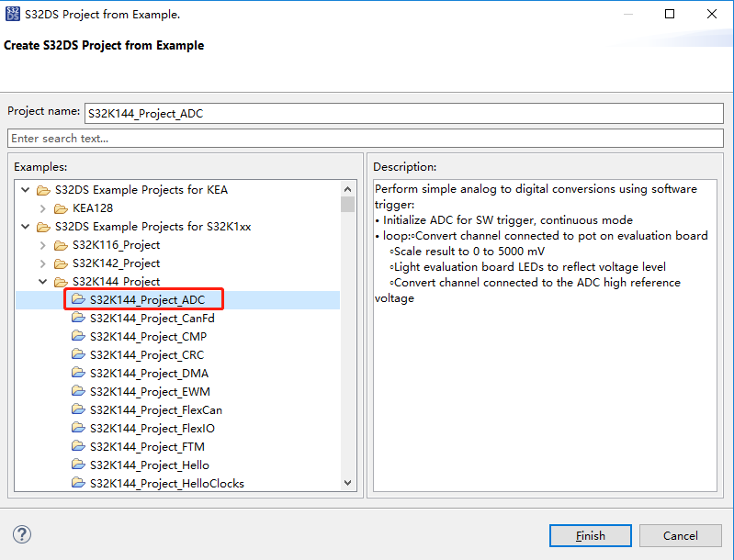The image size is (734, 560).
Task: Select S32K142_Project tree label
Action: 116,263
